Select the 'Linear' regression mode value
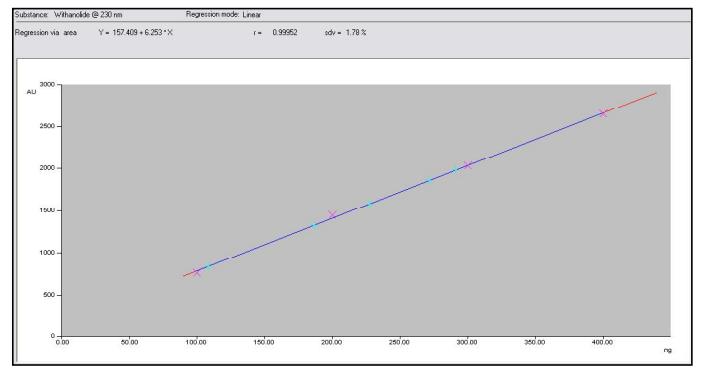The height and width of the screenshot is (372, 705). pos(252,14)
